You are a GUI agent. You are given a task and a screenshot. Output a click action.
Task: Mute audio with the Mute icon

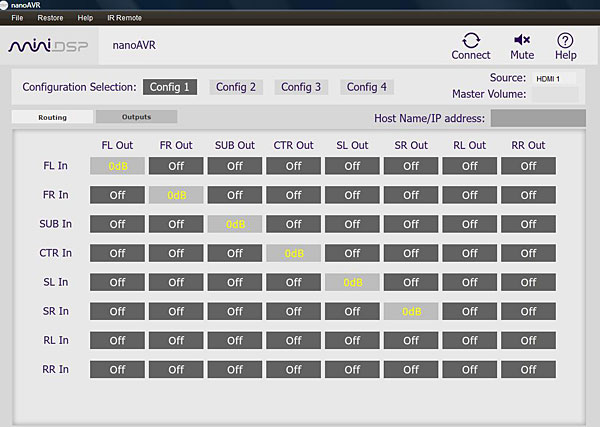pyautogui.click(x=521, y=41)
